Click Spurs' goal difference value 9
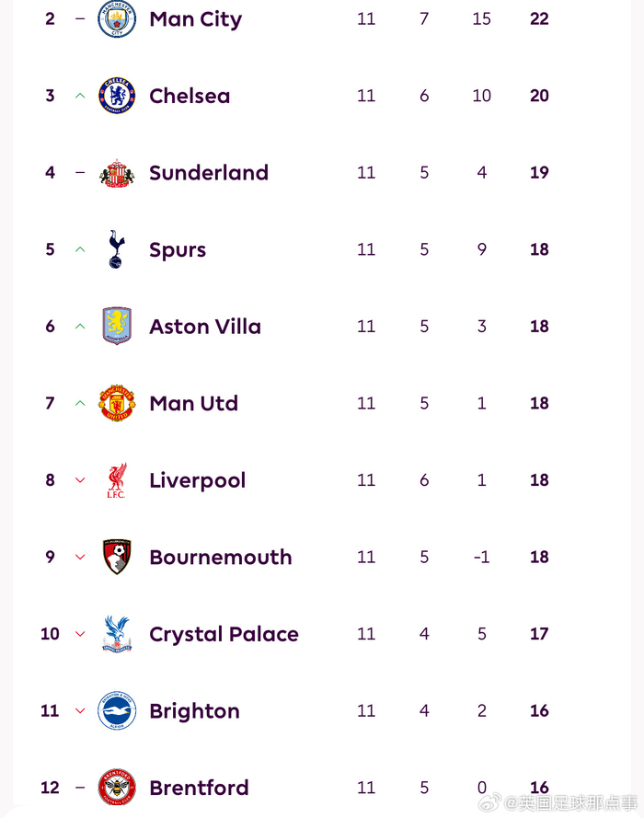644x818 pixels. click(481, 249)
